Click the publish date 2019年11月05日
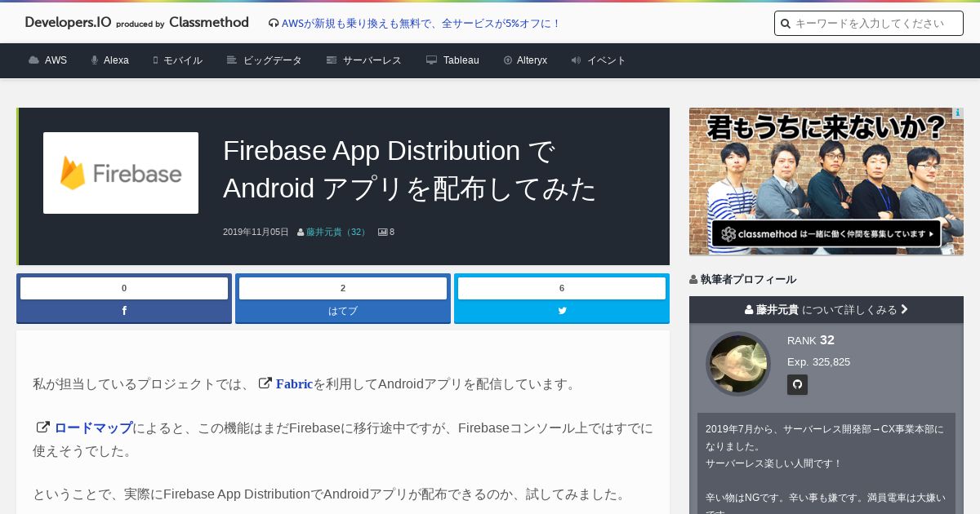The width and height of the screenshot is (980, 514). click(x=256, y=232)
